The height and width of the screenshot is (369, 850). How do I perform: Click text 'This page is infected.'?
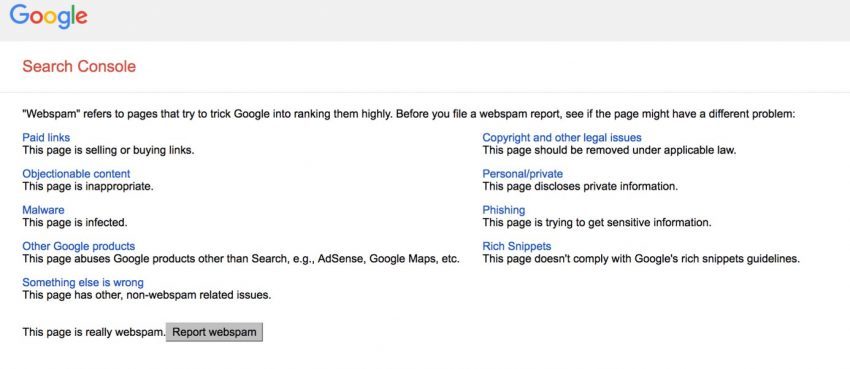click(75, 223)
